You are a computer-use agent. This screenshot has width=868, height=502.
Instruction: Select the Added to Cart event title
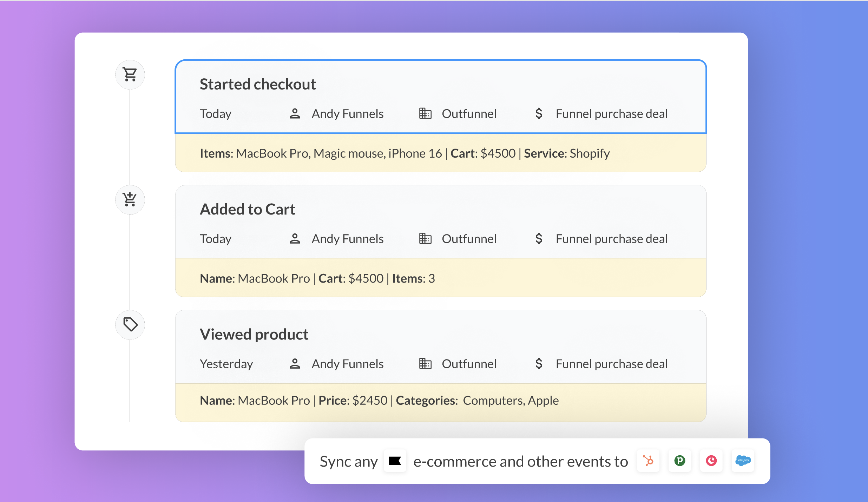click(x=248, y=209)
